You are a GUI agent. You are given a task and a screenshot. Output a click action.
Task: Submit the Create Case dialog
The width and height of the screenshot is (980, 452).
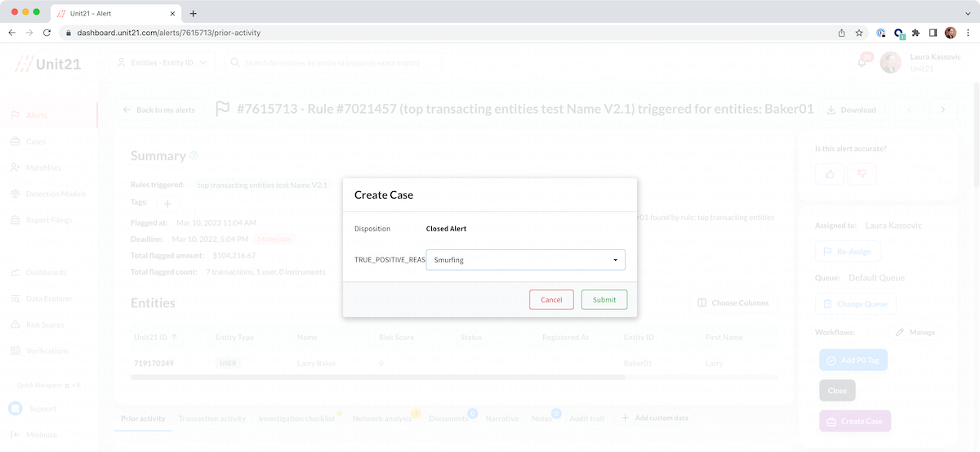(604, 300)
